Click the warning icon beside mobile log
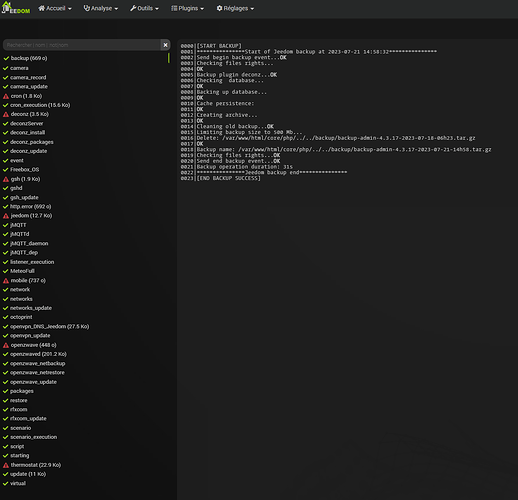Image resolution: width=518 pixels, height=500 pixels. tap(6, 281)
